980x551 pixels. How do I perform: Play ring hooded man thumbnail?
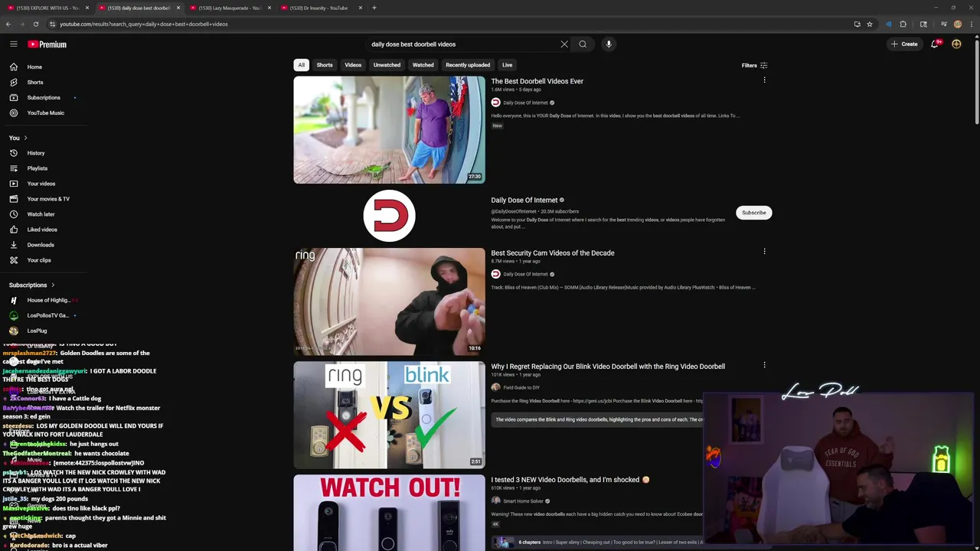[389, 302]
